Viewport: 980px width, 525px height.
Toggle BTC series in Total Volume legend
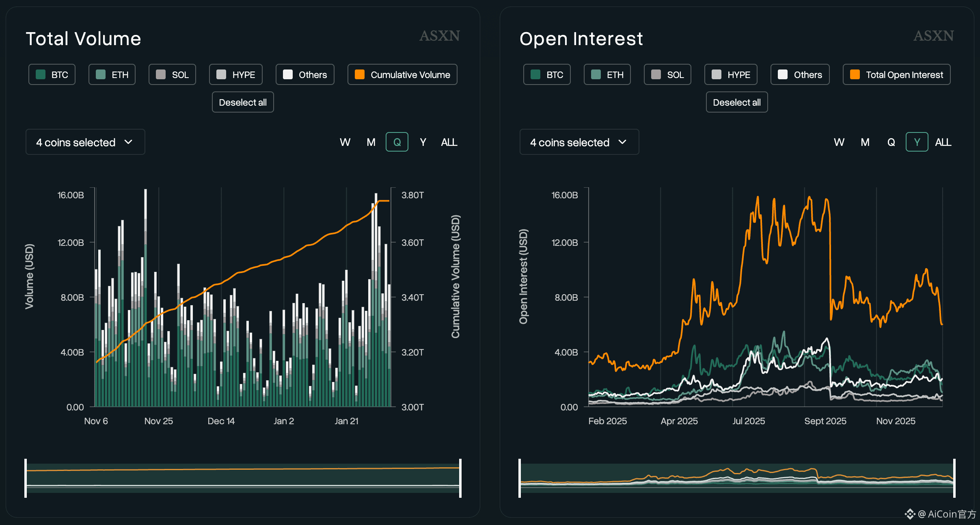52,74
